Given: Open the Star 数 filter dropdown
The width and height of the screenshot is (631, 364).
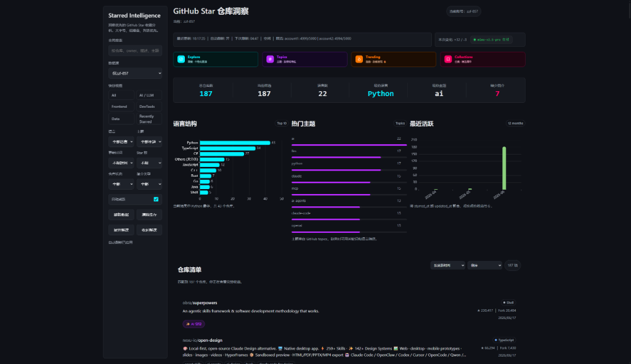Looking at the screenshot, I should point(149,163).
